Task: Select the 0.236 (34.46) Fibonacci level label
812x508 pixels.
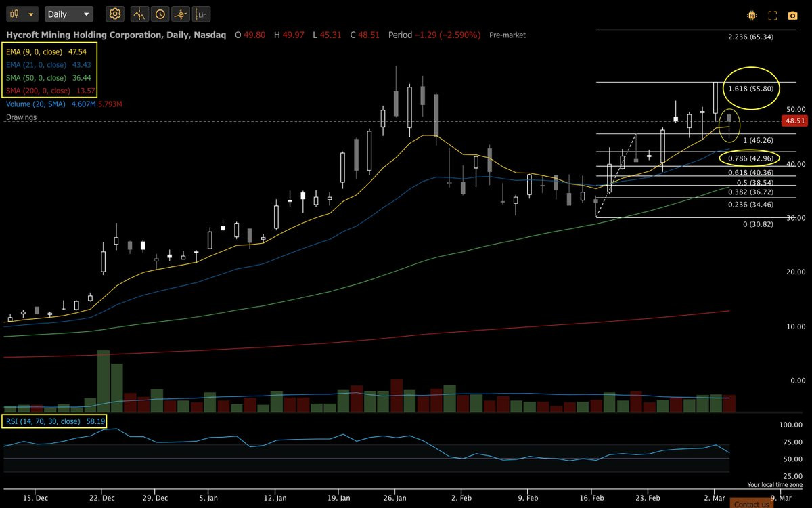Action: pyautogui.click(x=750, y=204)
